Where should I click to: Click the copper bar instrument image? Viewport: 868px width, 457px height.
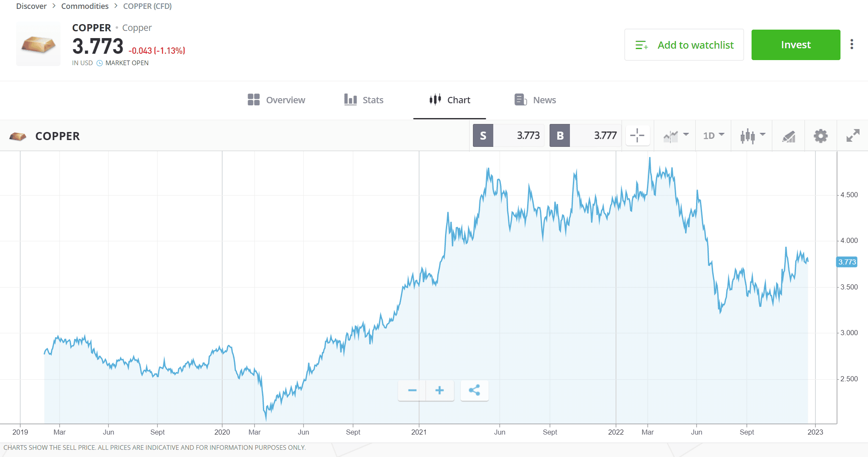[38, 44]
